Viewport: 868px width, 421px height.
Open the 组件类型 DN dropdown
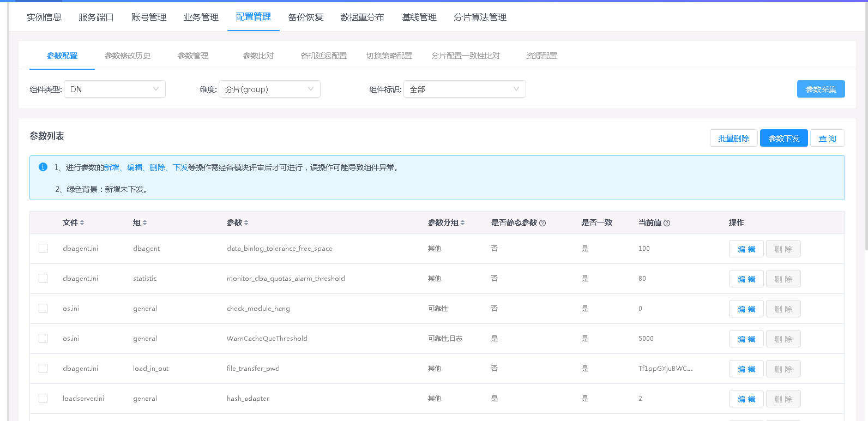(x=114, y=89)
